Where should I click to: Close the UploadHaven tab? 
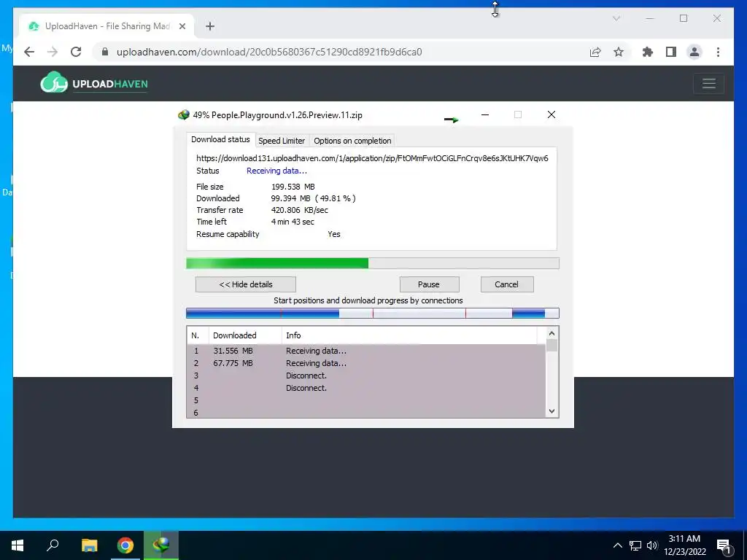pyautogui.click(x=182, y=26)
